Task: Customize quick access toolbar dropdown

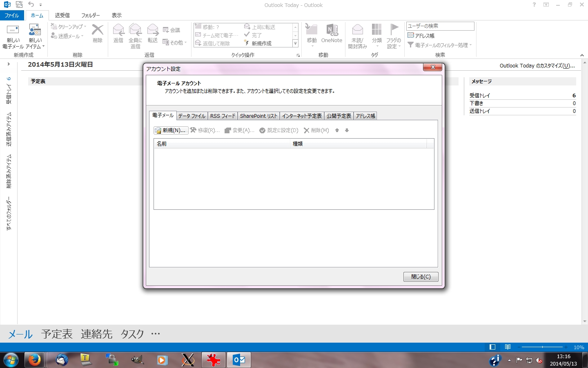Action: point(40,5)
